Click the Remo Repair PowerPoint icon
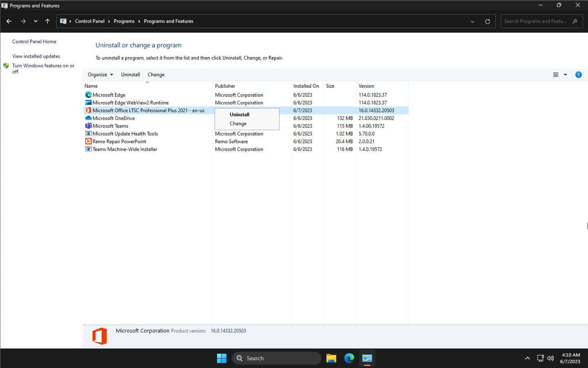The image size is (588, 368). click(x=88, y=141)
